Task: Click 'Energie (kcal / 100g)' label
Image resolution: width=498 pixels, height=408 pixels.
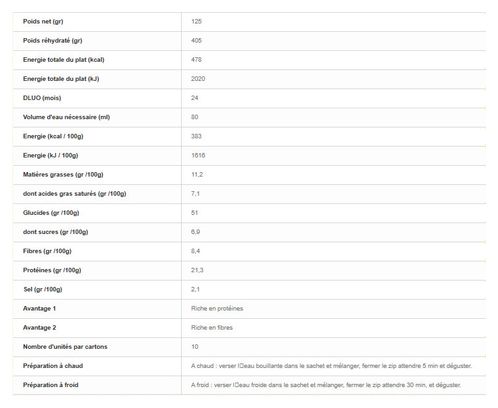Action: (x=53, y=136)
